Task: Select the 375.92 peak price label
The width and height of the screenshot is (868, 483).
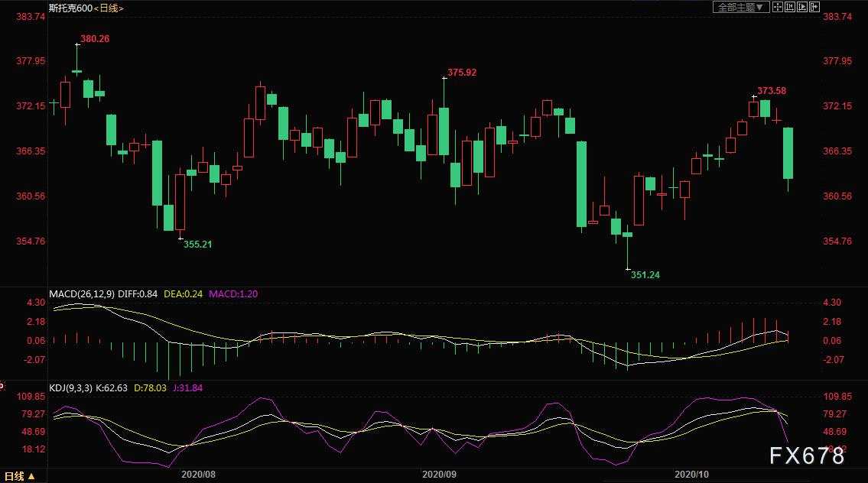Action: tap(462, 73)
